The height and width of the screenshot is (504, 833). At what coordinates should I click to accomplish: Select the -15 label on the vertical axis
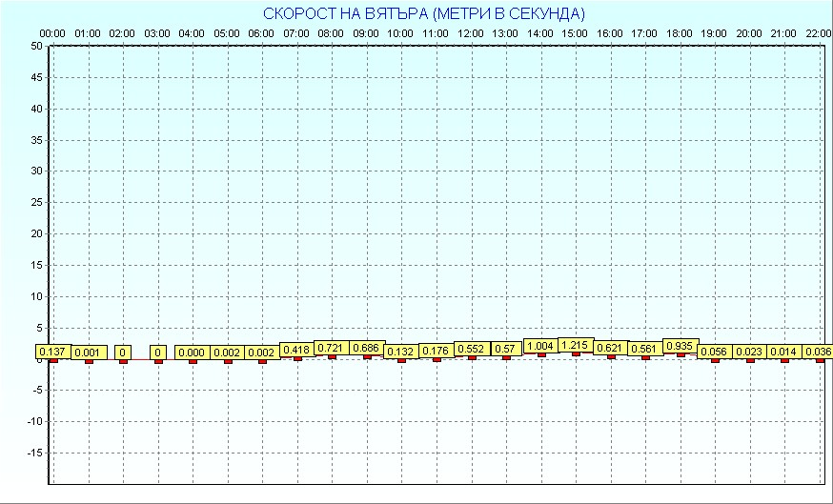33,453
